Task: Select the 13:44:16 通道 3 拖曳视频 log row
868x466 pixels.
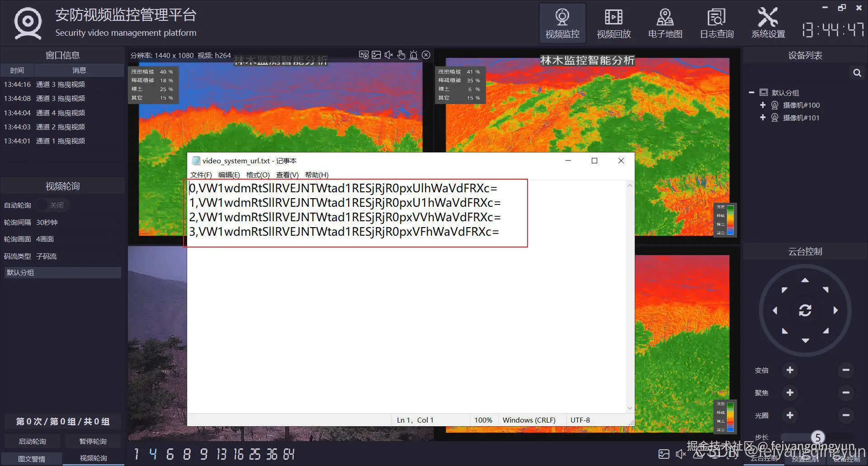Action: coord(62,85)
